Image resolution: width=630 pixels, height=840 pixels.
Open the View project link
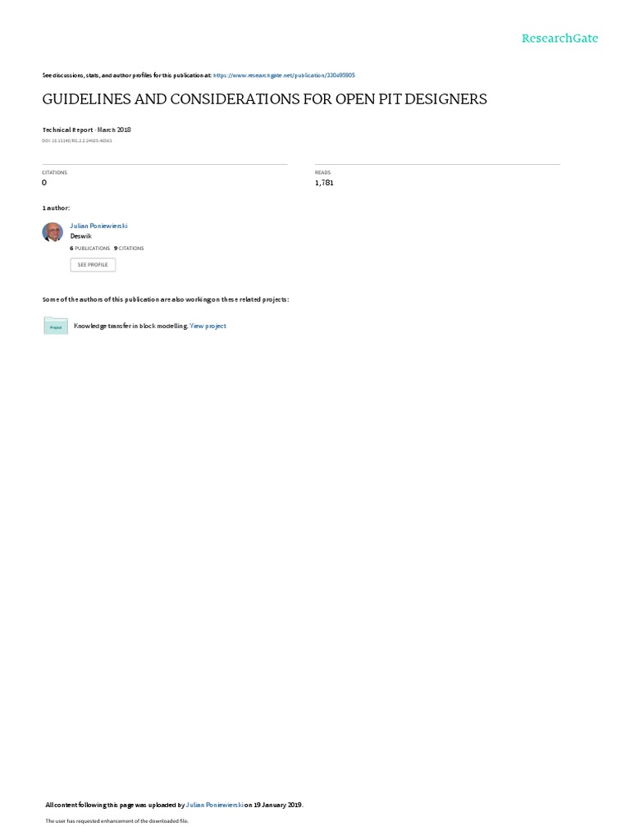pyautogui.click(x=208, y=326)
